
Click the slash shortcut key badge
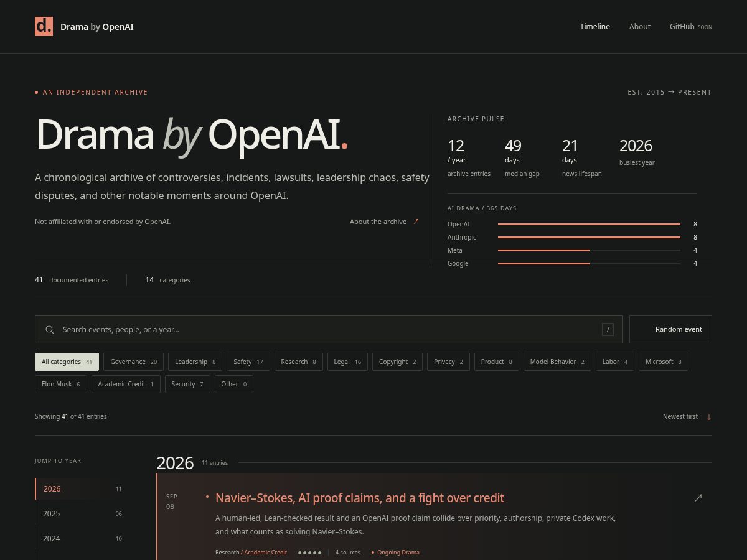click(608, 330)
